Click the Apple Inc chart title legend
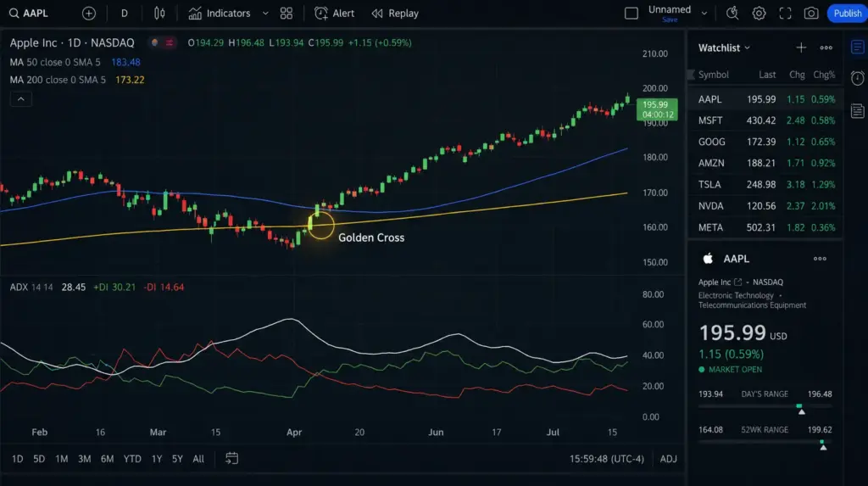Viewport: 868px width, 486px height. (72, 42)
